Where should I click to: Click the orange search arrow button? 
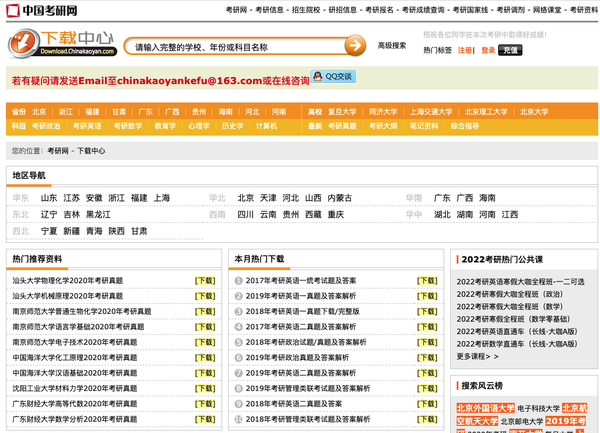pos(355,46)
